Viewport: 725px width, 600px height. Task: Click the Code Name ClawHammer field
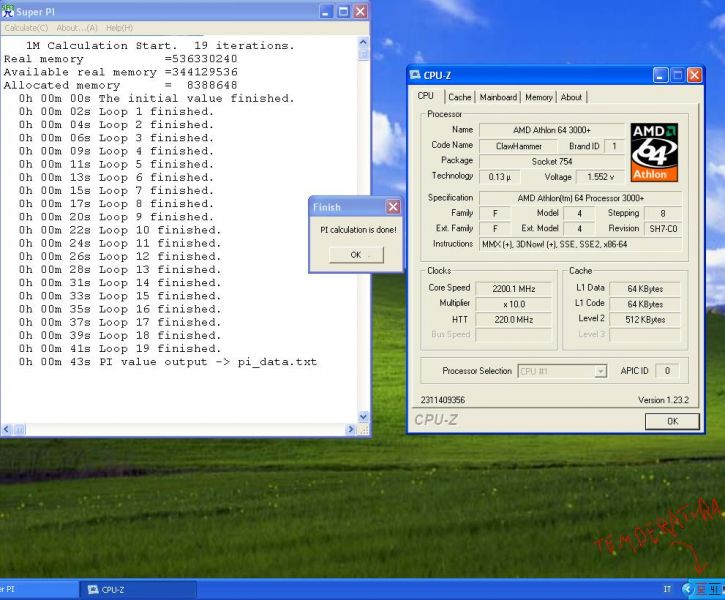(x=518, y=146)
